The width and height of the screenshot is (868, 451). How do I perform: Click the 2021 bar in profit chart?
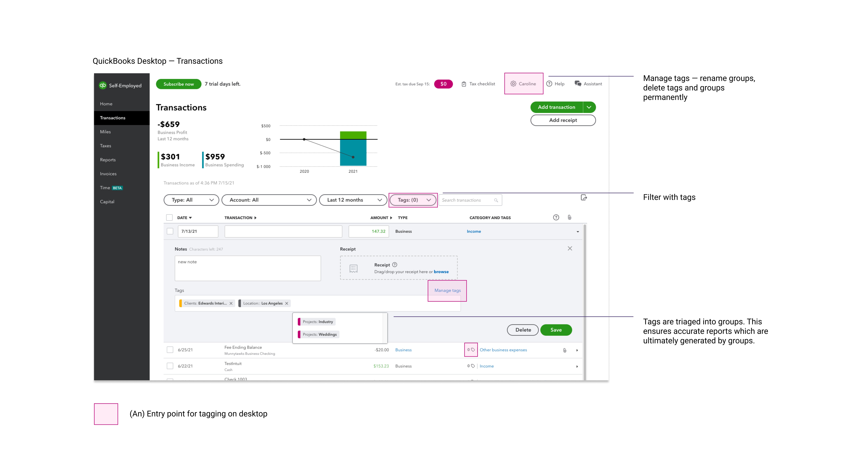[353, 149]
